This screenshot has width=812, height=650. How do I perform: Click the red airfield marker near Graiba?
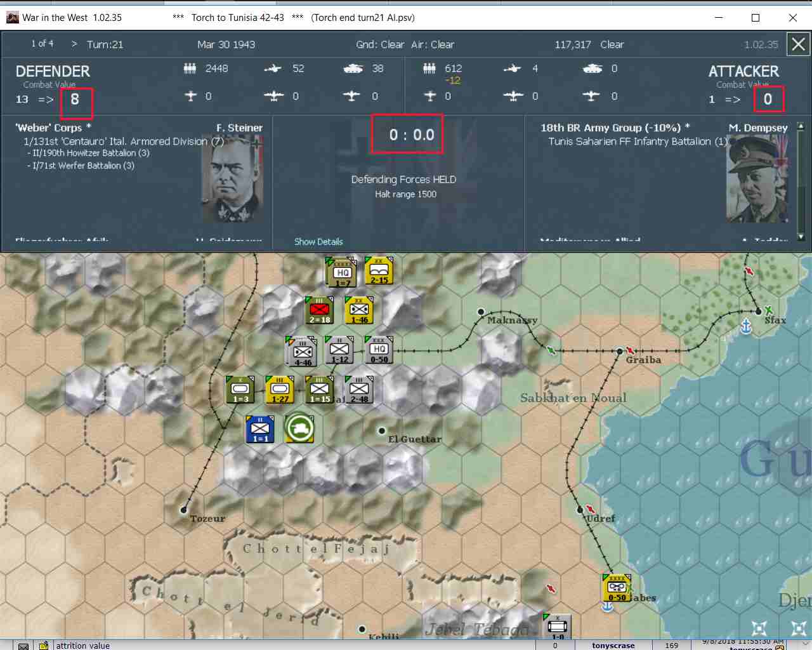pyautogui.click(x=631, y=350)
